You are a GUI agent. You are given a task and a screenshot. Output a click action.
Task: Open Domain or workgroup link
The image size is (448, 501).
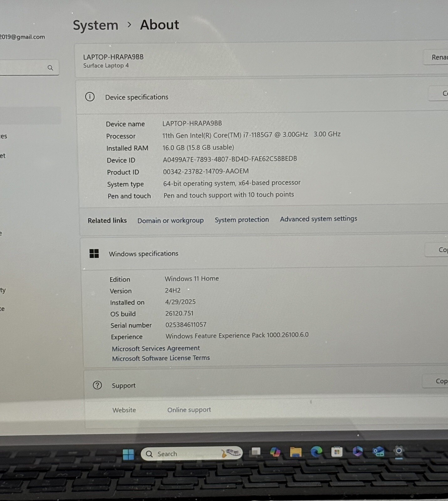tap(170, 220)
